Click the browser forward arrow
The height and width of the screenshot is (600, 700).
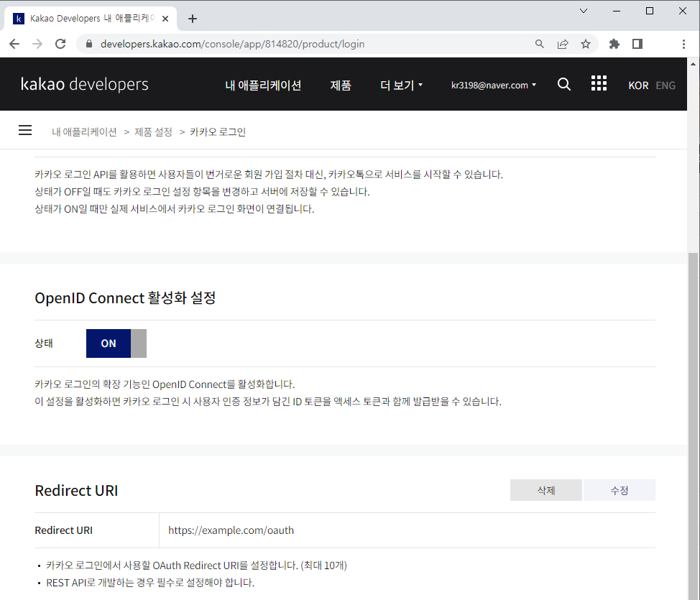[x=37, y=44]
